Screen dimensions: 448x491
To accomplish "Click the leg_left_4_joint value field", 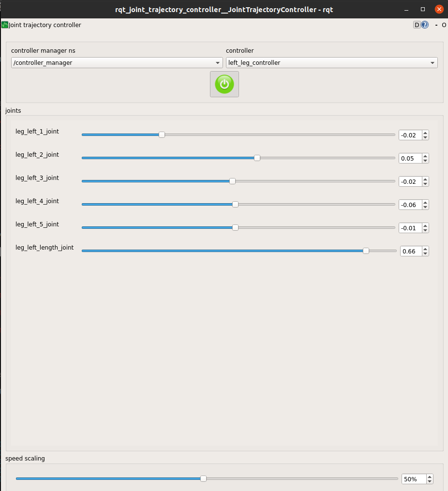I will pyautogui.click(x=410, y=205).
